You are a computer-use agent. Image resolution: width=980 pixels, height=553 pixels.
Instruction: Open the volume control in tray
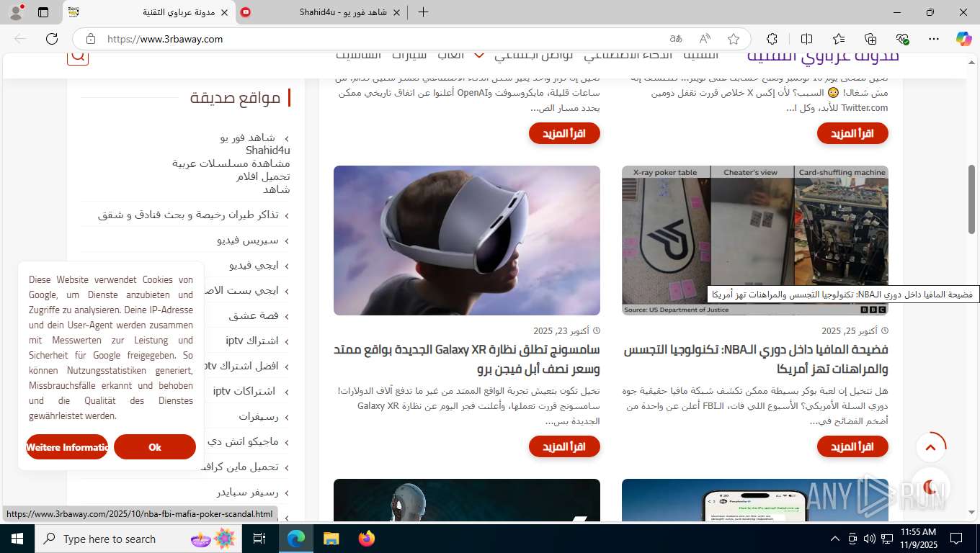(869, 539)
